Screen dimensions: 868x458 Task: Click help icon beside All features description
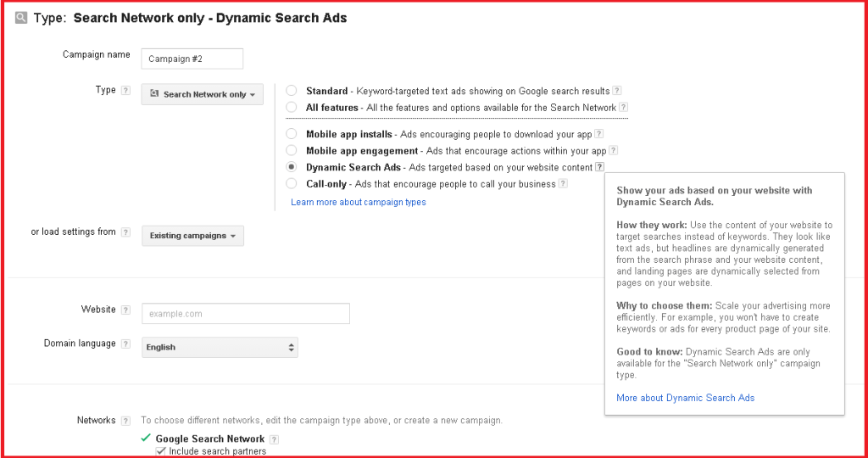point(623,108)
